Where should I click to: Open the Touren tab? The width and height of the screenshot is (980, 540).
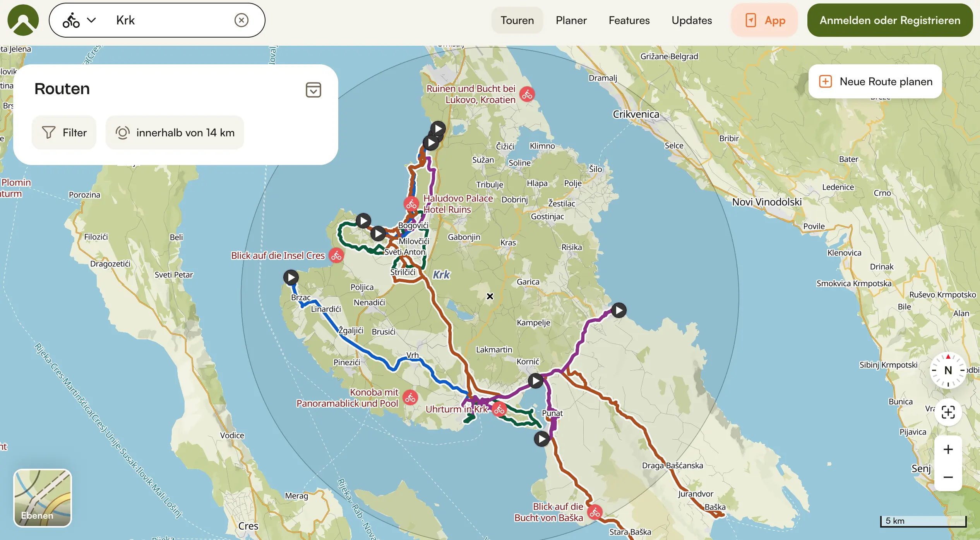(x=517, y=20)
